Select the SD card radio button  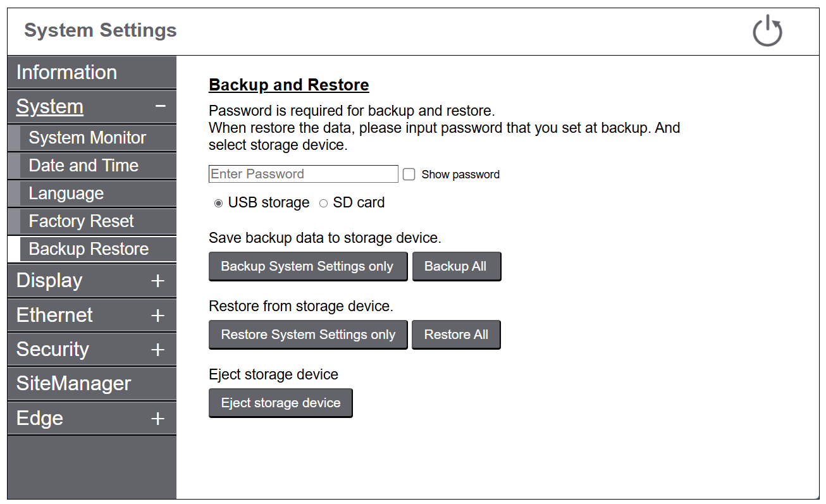point(323,203)
